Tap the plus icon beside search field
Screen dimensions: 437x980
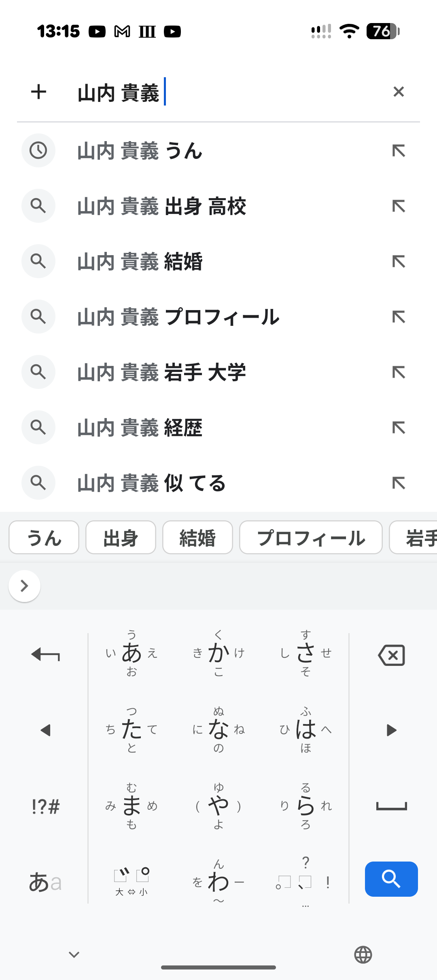tap(39, 92)
